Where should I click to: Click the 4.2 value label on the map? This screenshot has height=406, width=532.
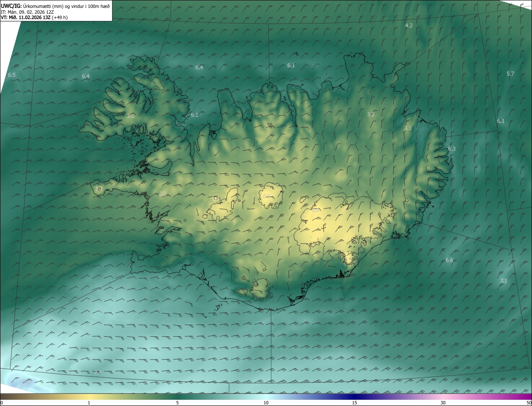click(x=409, y=26)
